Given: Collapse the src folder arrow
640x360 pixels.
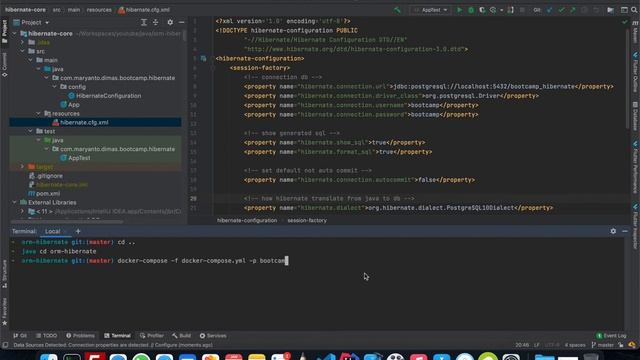Looking at the screenshot, I should tap(23, 51).
